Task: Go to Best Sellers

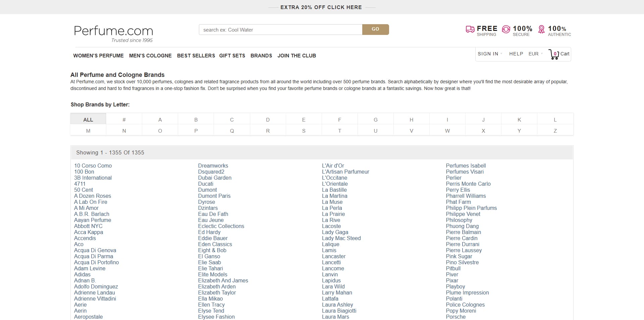Action: click(196, 56)
